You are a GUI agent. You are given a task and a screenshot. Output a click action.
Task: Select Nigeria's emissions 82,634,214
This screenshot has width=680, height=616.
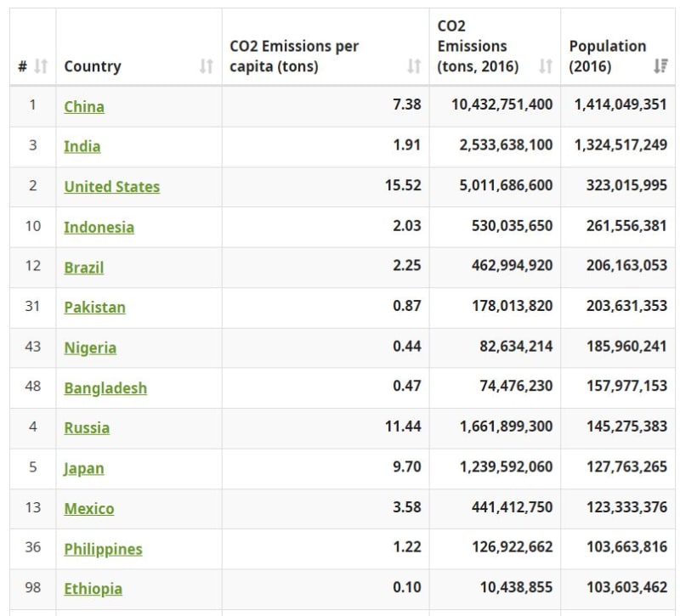(516, 347)
